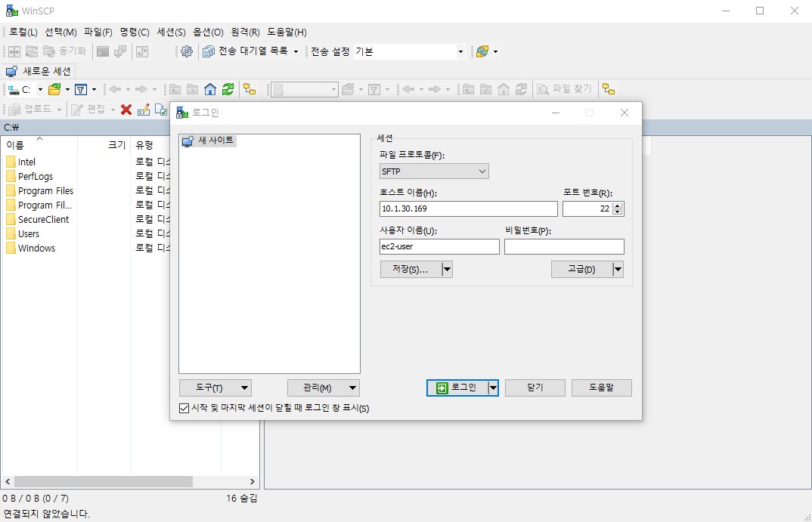Expand the 전송 대기열 목록 dropdown arrow
Image resolution: width=812 pixels, height=522 pixels.
tap(296, 51)
